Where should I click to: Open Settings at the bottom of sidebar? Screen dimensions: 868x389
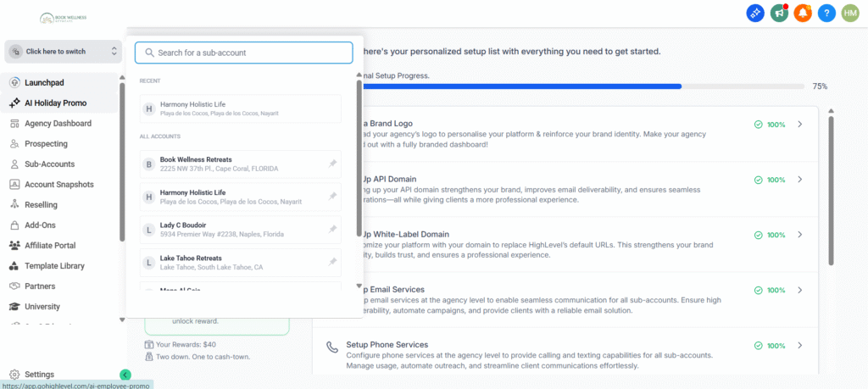(39, 375)
